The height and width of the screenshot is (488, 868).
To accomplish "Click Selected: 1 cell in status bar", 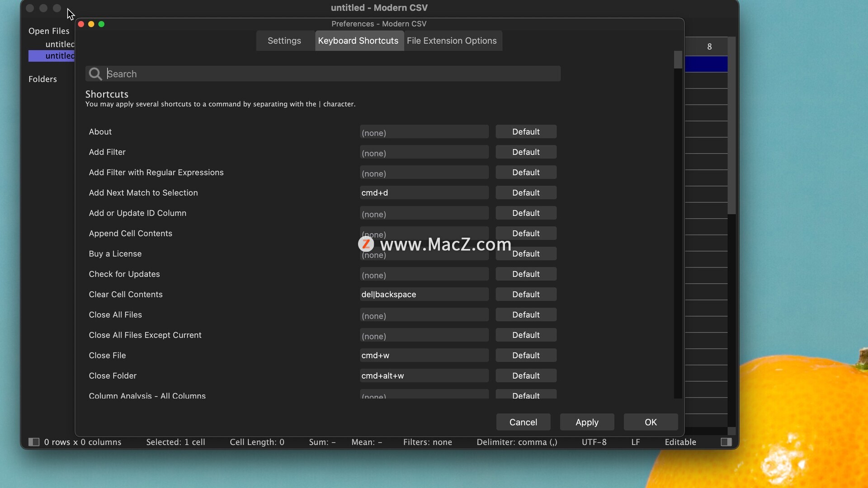I will tap(175, 442).
